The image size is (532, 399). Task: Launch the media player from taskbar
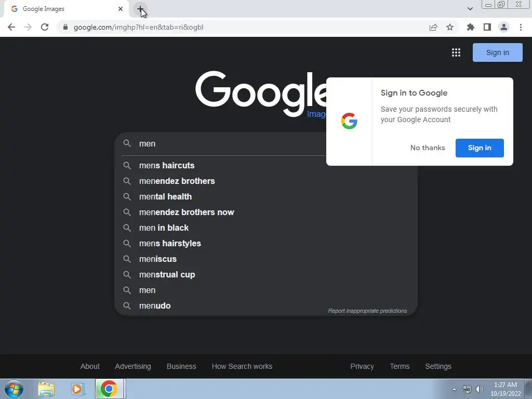click(77, 389)
